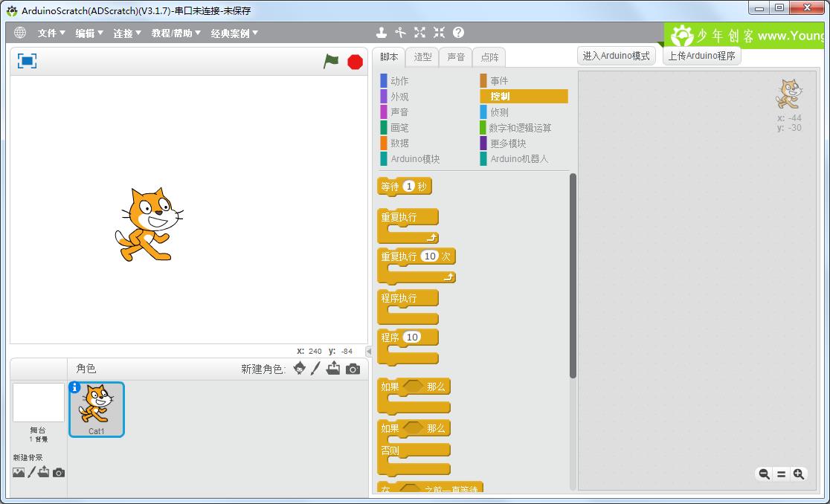
Task: Select the grow sprite tool
Action: pos(419,33)
